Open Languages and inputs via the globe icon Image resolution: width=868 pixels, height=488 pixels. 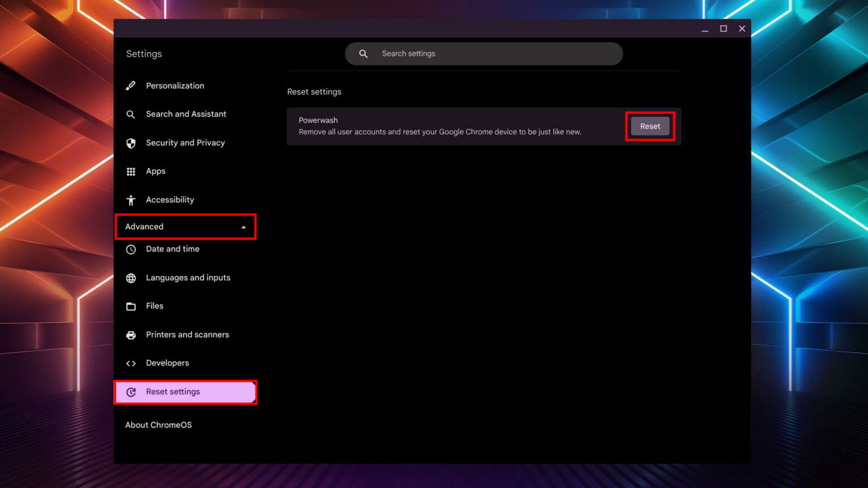pyautogui.click(x=131, y=278)
